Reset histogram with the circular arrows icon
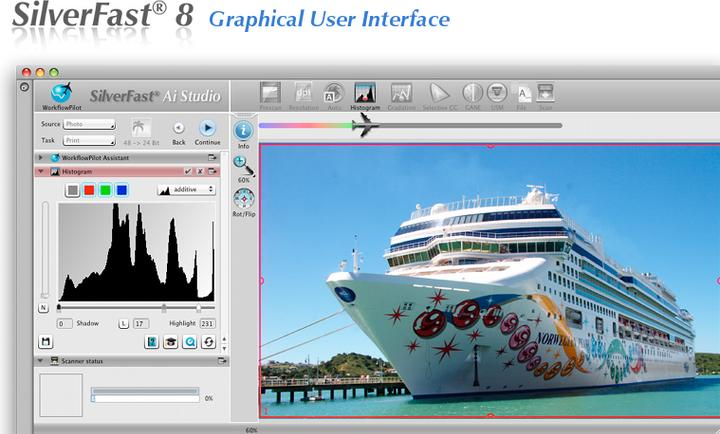Image resolution: width=720 pixels, height=434 pixels. pyautogui.click(x=208, y=342)
